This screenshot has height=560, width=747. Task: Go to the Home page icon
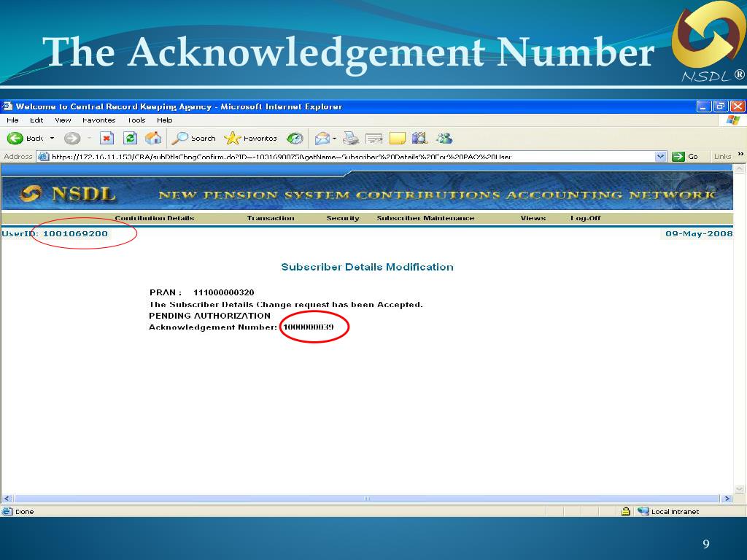tap(153, 138)
